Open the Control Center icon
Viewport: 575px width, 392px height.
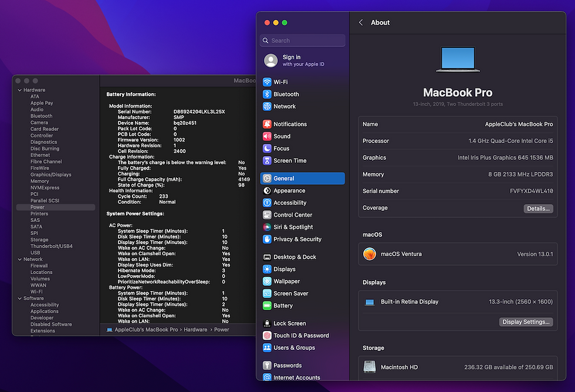267,215
